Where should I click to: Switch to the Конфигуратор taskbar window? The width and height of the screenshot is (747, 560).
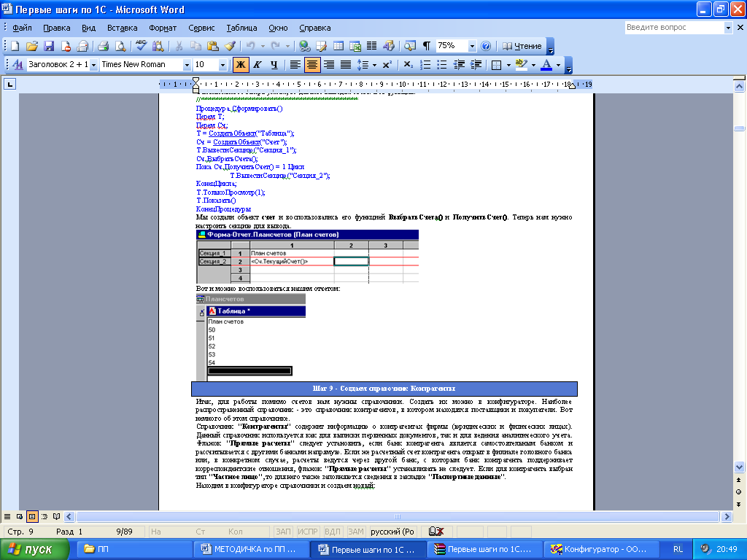pyautogui.click(x=601, y=549)
